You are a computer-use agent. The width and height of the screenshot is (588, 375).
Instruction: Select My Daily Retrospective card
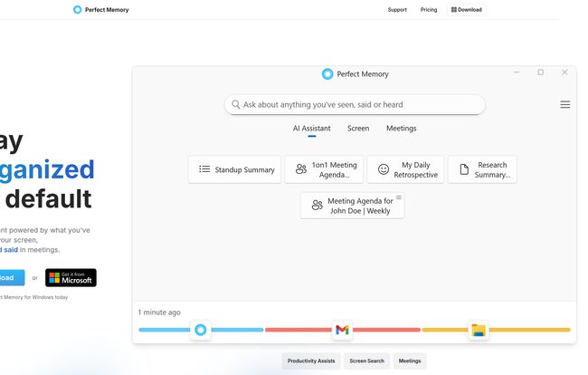405,169
